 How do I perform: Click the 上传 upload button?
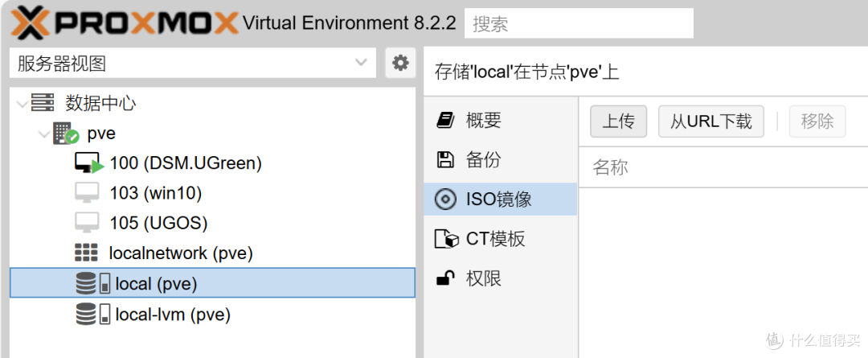click(x=618, y=121)
